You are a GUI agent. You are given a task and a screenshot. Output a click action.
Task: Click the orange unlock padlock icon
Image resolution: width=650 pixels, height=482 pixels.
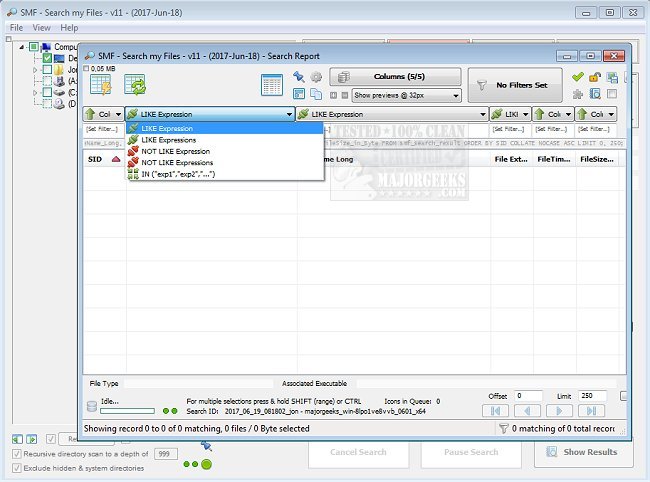click(595, 77)
